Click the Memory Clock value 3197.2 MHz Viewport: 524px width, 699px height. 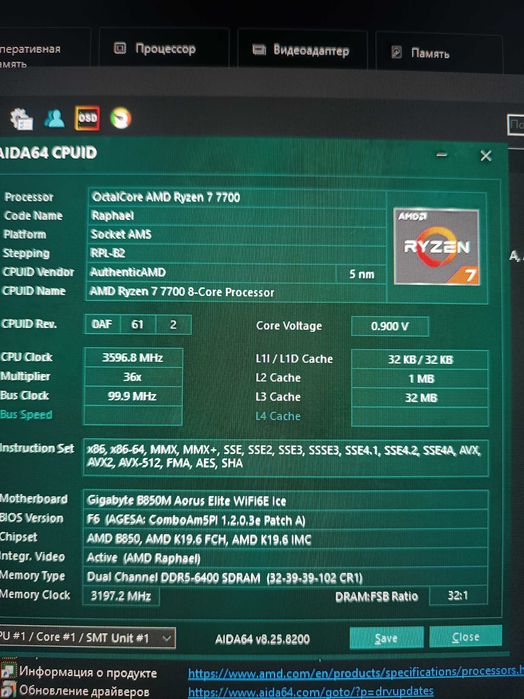pos(121,596)
